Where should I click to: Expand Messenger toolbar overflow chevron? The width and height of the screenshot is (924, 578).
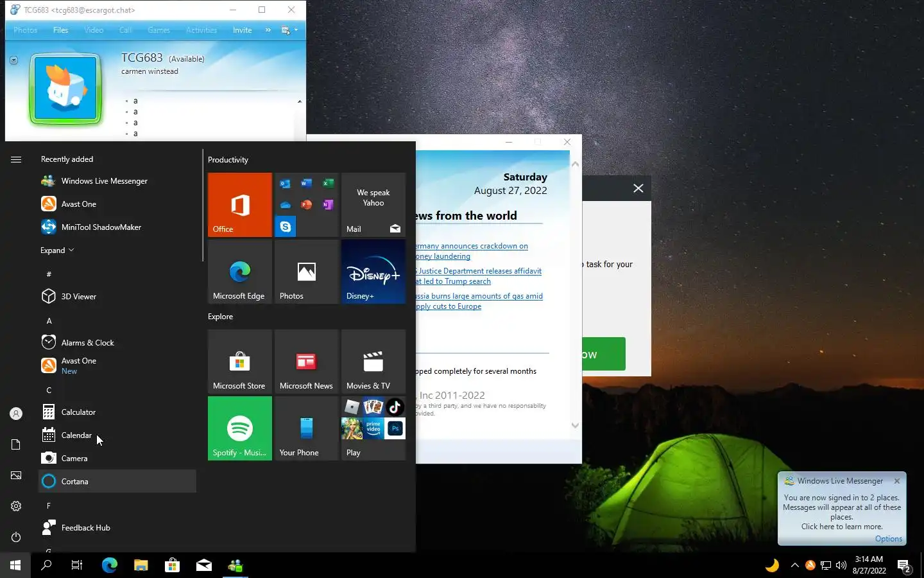268,30
